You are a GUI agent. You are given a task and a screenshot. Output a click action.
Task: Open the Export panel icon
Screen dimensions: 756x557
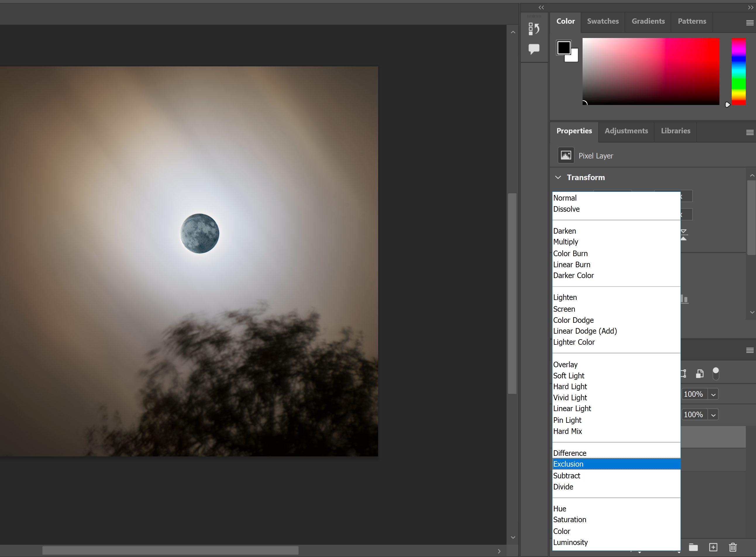pyautogui.click(x=534, y=29)
